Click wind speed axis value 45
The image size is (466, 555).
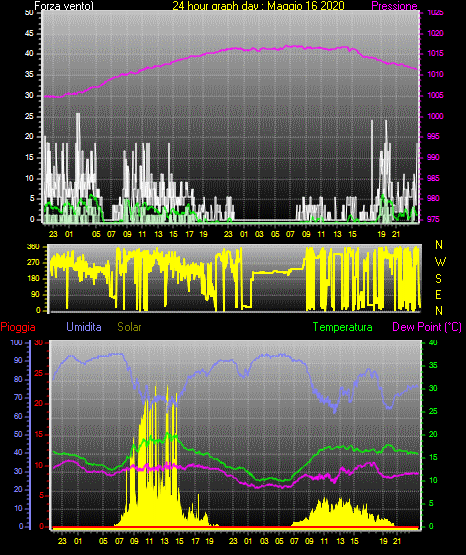pos(29,33)
